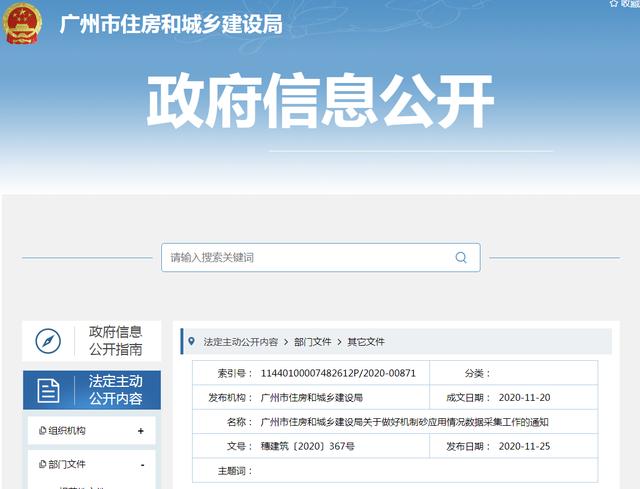This screenshot has width=640, height=489.
Task: Click the document name about 机制砂应用情况数据采集
Action: point(404,422)
